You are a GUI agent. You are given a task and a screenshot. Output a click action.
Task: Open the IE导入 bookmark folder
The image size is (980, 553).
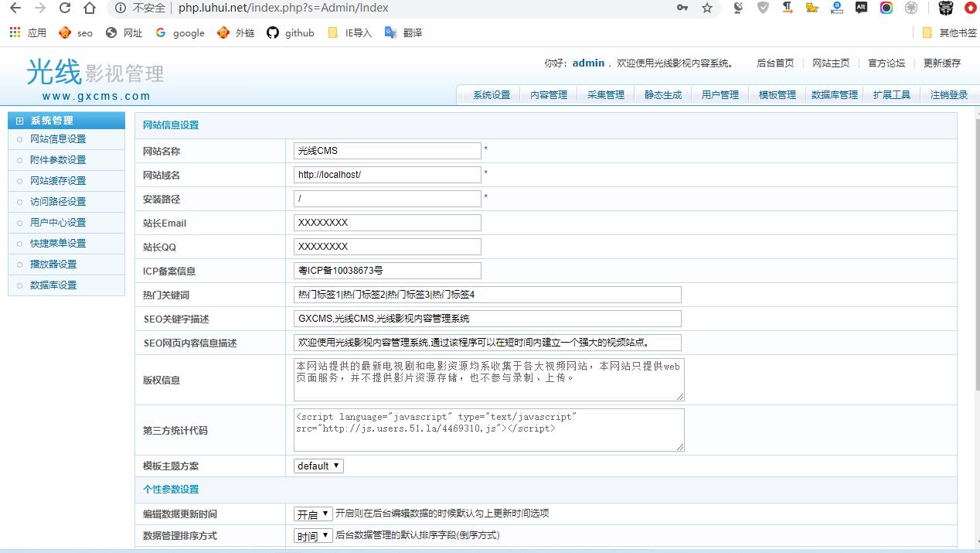[x=350, y=32]
